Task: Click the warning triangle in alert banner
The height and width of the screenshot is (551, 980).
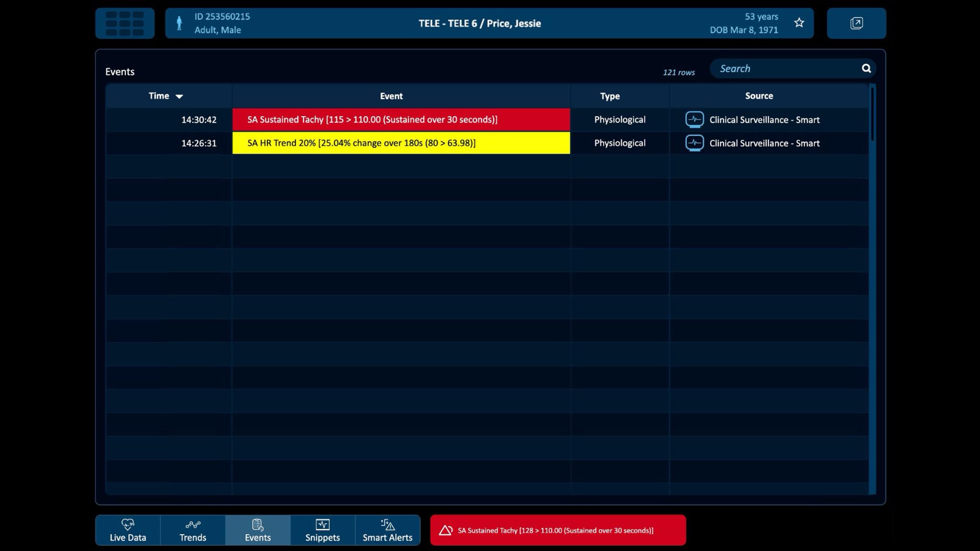Action: (445, 530)
